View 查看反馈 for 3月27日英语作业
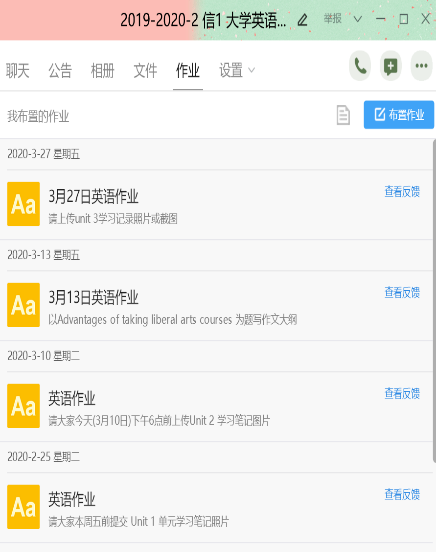The height and width of the screenshot is (552, 436). pyautogui.click(x=402, y=192)
